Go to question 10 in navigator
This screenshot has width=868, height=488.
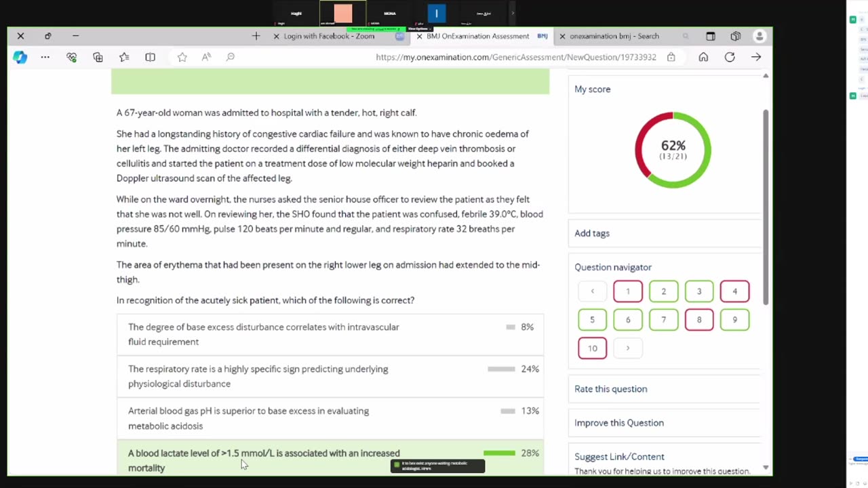[x=592, y=348]
